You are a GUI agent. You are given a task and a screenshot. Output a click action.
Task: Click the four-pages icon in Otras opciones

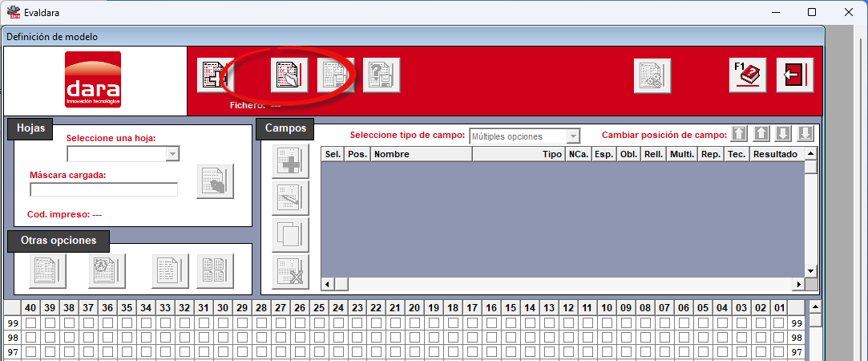tap(216, 271)
